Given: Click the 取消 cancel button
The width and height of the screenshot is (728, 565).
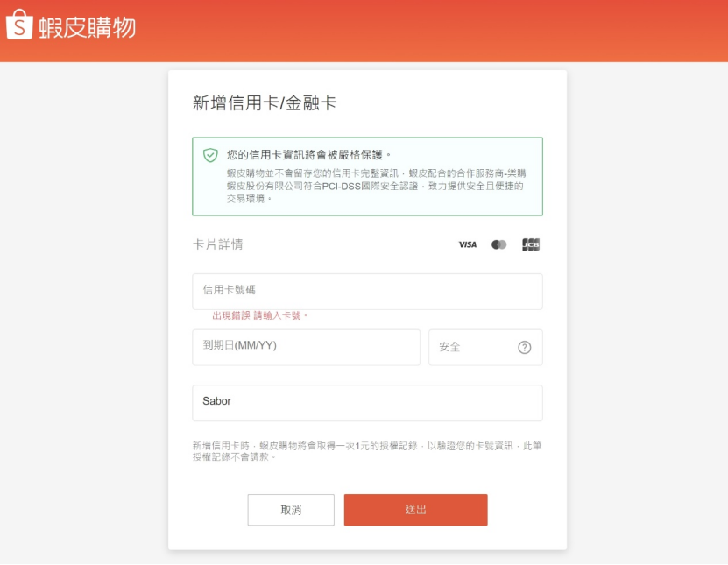Looking at the screenshot, I should click(291, 510).
